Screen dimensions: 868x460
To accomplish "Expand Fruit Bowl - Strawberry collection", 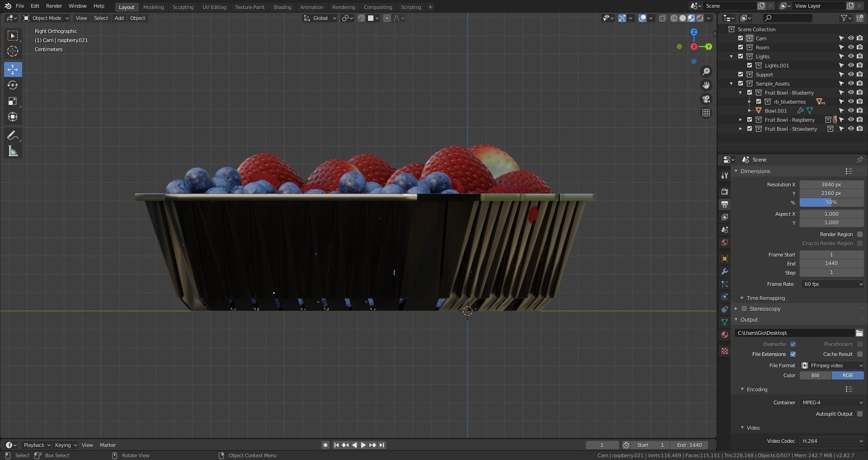I will [740, 129].
